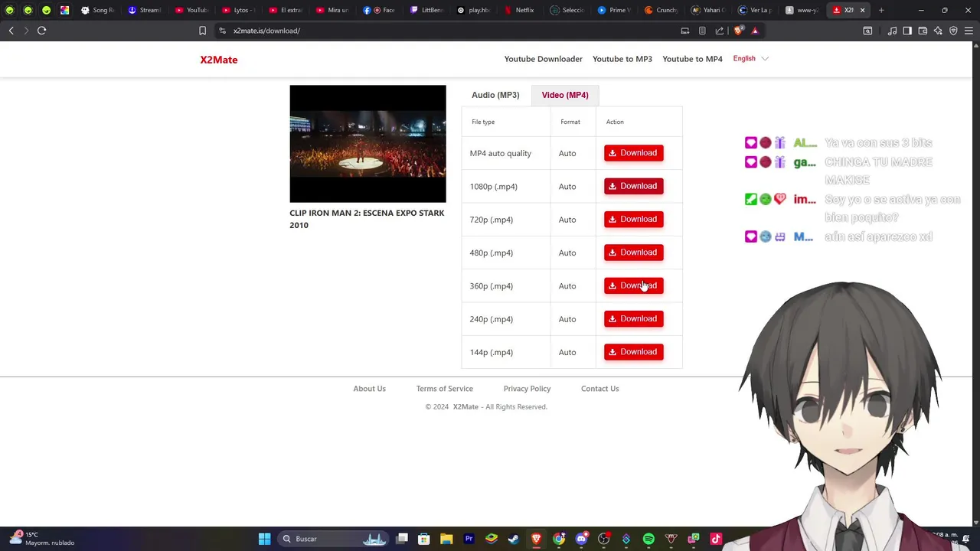Click the Buscar taskbar search box

tap(333, 539)
